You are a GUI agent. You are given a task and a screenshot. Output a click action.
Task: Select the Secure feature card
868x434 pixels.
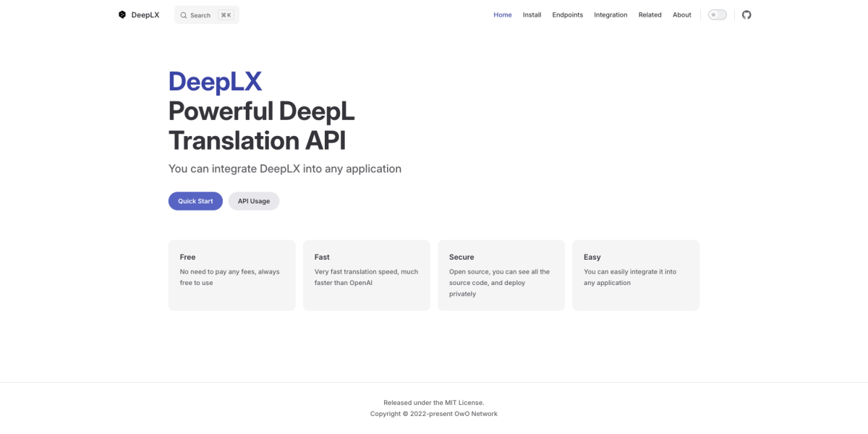pyautogui.click(x=501, y=275)
